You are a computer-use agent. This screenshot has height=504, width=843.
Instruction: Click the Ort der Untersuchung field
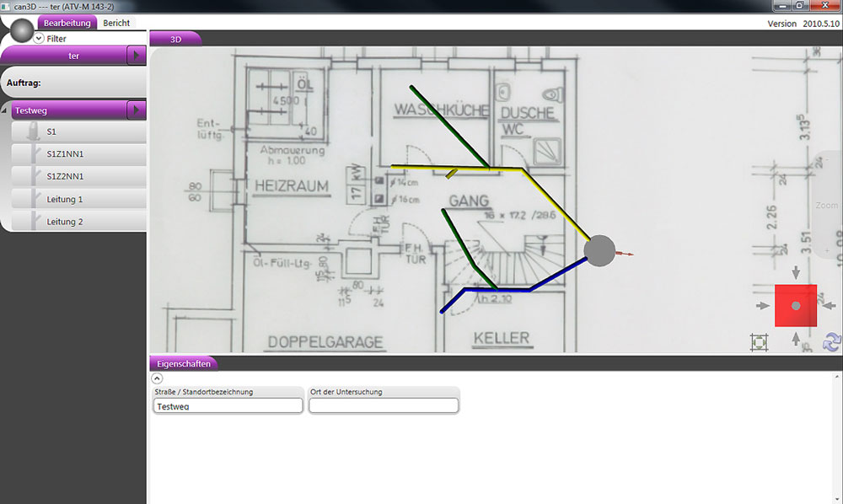pos(384,406)
